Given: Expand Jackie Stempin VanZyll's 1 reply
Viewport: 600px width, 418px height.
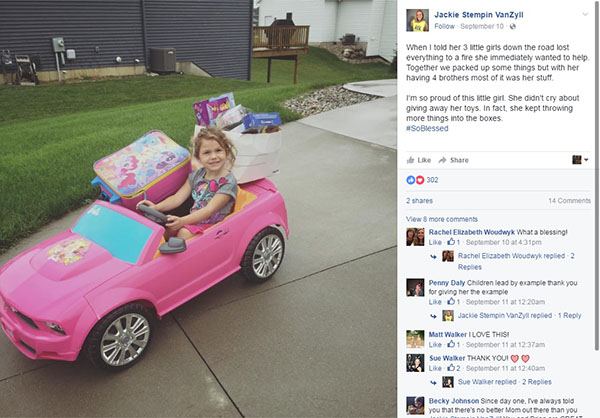Looking at the screenshot, I should pyautogui.click(x=519, y=316).
